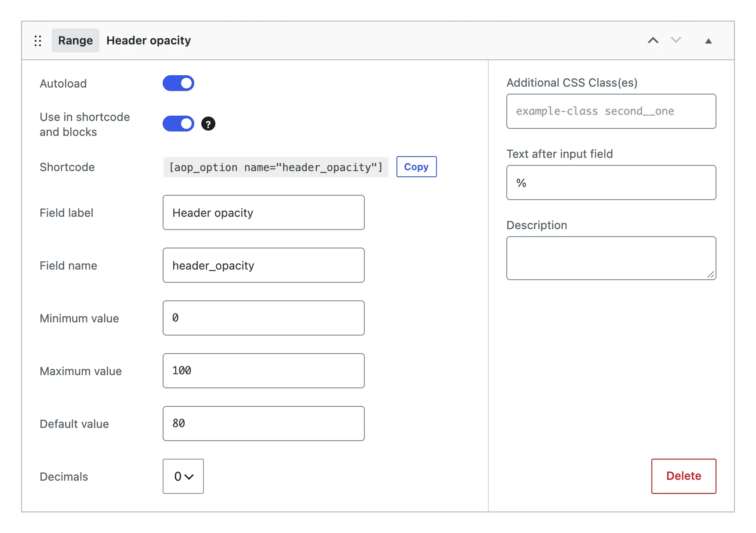Click the Shortcode label
The image size is (756, 533).
click(67, 167)
